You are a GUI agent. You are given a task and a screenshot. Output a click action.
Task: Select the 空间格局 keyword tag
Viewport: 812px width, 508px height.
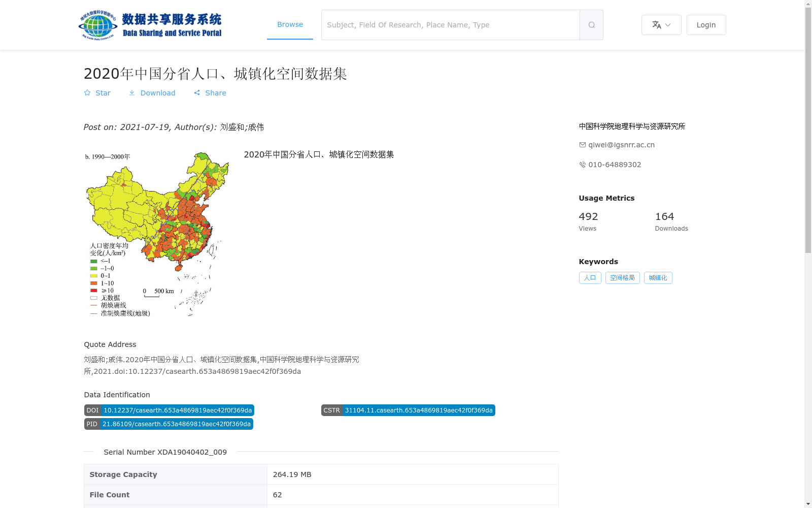(622, 278)
